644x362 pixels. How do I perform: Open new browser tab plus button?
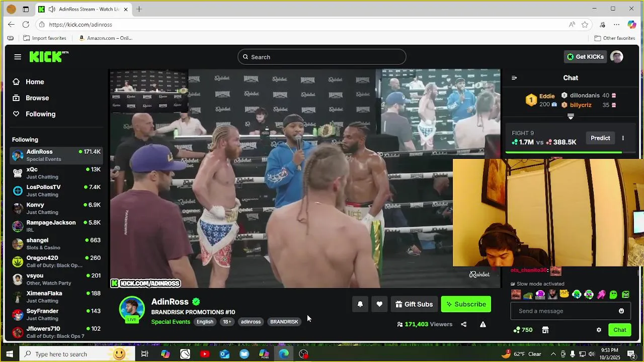tap(139, 9)
